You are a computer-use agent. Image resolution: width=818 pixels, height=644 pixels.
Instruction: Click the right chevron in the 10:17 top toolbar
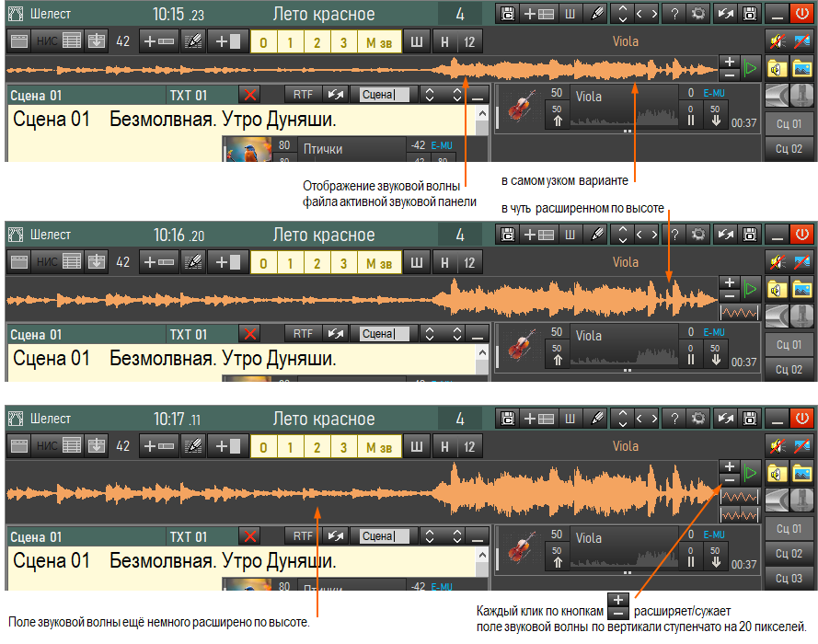(653, 419)
